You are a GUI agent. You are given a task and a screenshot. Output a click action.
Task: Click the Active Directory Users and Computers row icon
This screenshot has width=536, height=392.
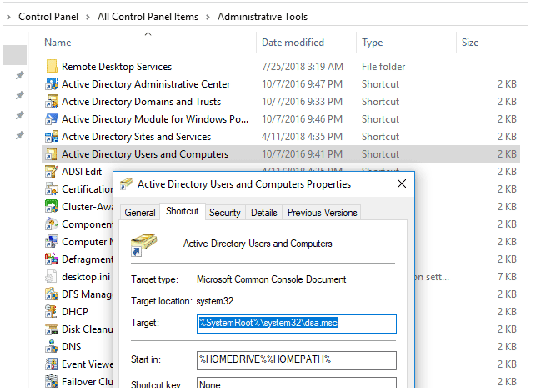pyautogui.click(x=52, y=154)
